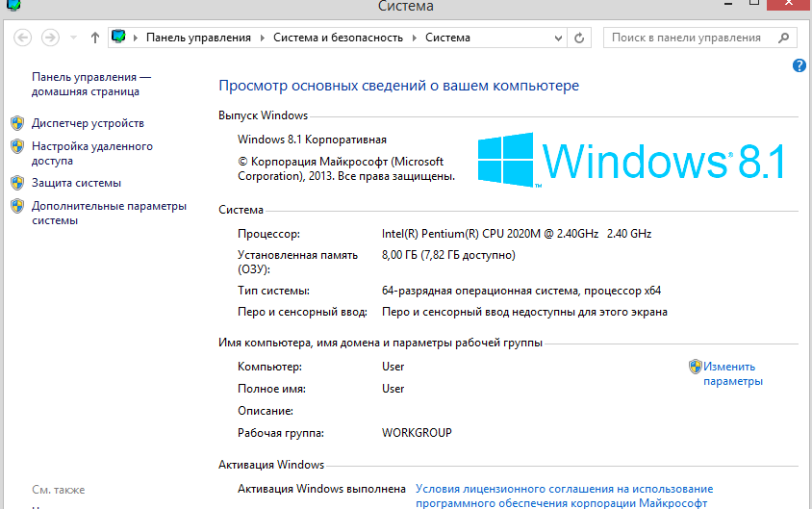812x509 pixels.
Task: Open recent locations dropdown arrow
Action: pyautogui.click(x=73, y=38)
